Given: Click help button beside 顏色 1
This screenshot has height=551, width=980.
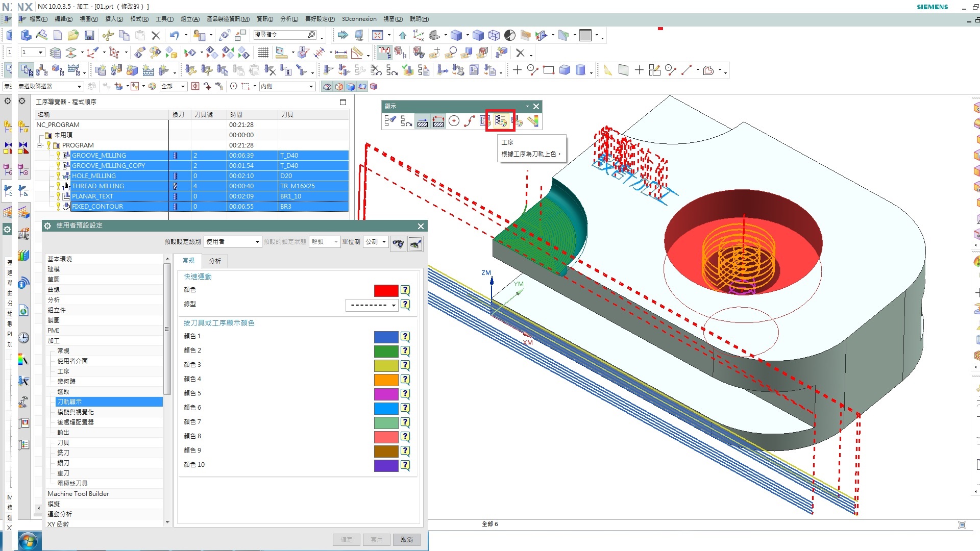Looking at the screenshot, I should tap(405, 337).
